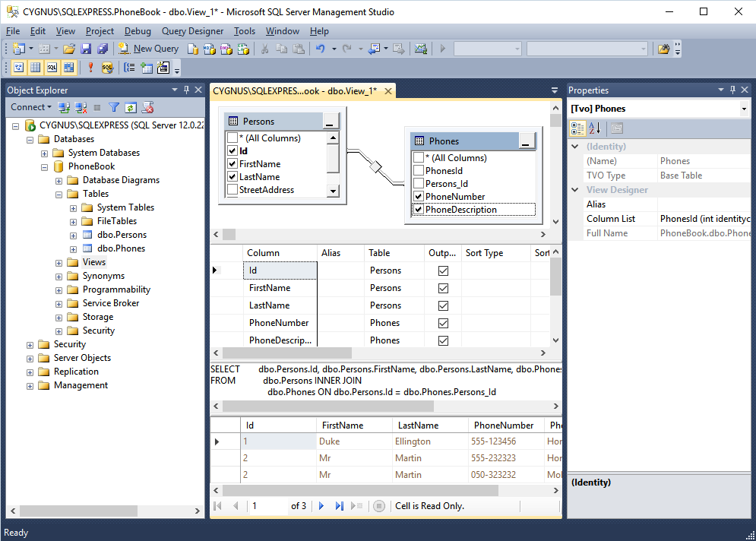Click the Categorized icon in Properties
The height and width of the screenshot is (541, 756).
577,128
